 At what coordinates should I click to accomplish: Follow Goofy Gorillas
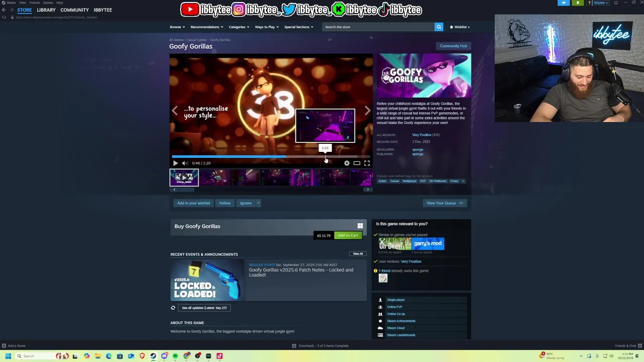[x=225, y=203]
